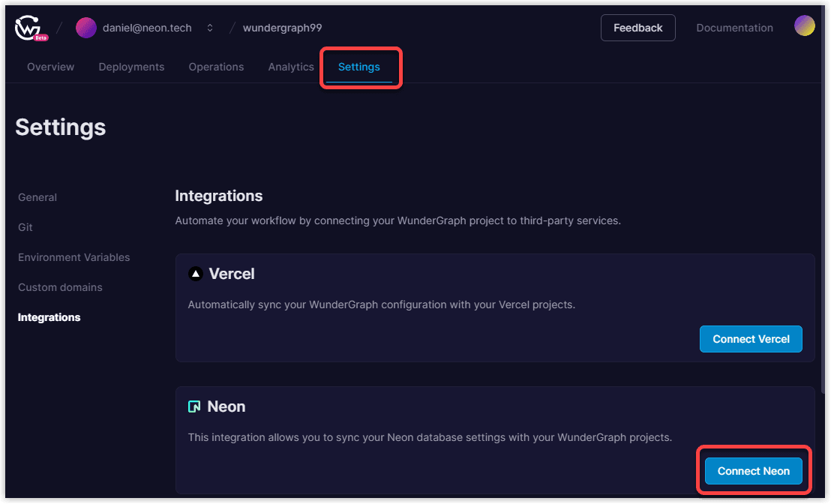Open the Analytics tab
The image size is (831, 504).
(291, 67)
